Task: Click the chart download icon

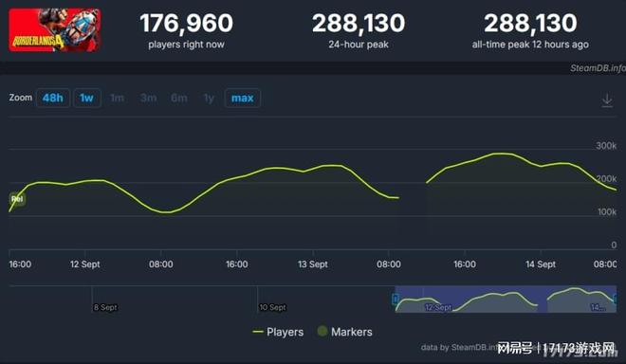Action: (607, 100)
